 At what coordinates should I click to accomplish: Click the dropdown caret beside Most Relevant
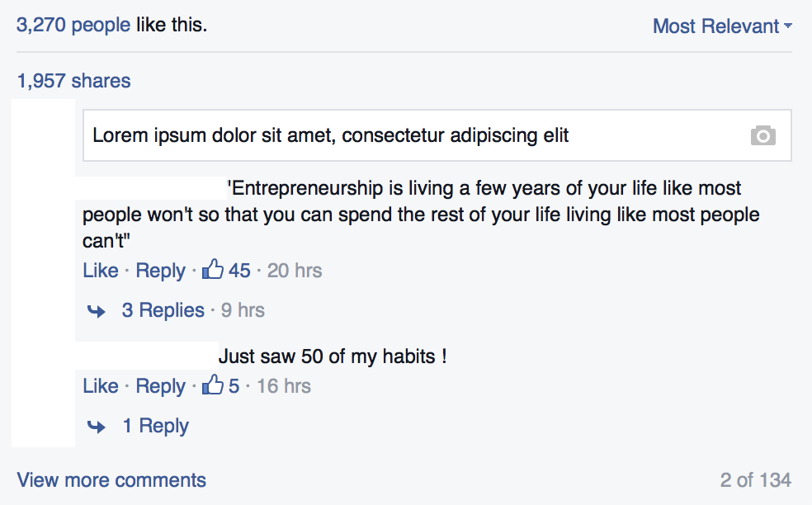(787, 26)
